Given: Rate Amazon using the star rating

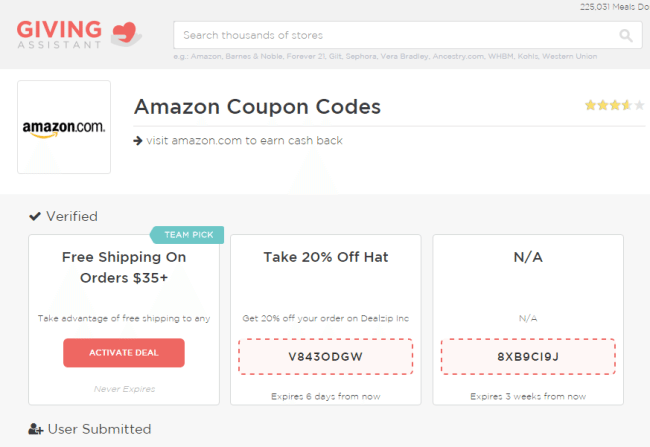Looking at the screenshot, I should point(615,105).
